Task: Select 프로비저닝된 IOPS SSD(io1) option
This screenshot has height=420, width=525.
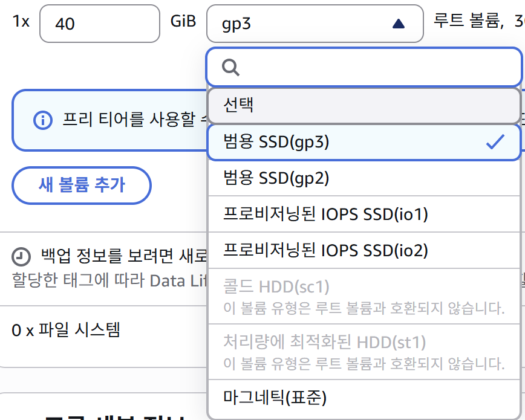Action: [x=364, y=214]
